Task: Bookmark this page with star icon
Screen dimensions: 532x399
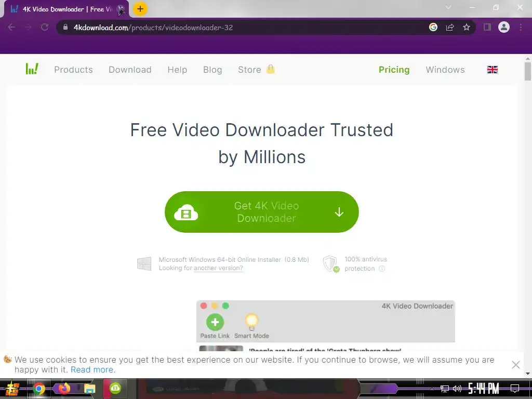Action: click(x=467, y=27)
